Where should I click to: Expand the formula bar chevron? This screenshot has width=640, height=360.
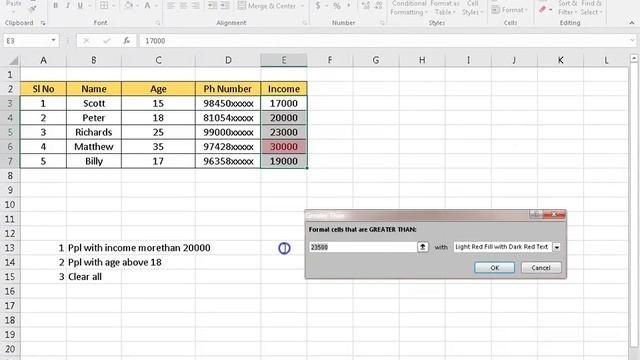pyautogui.click(x=632, y=40)
